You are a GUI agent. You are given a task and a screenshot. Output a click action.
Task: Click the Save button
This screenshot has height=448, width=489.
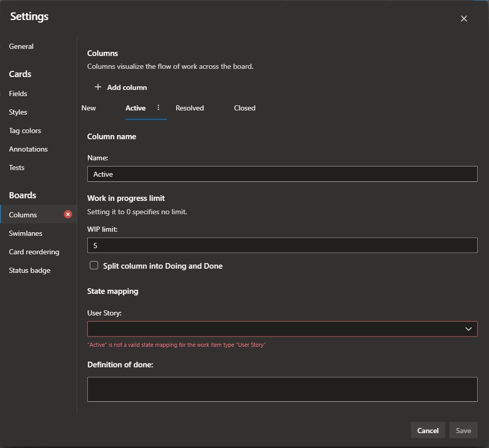(x=463, y=430)
